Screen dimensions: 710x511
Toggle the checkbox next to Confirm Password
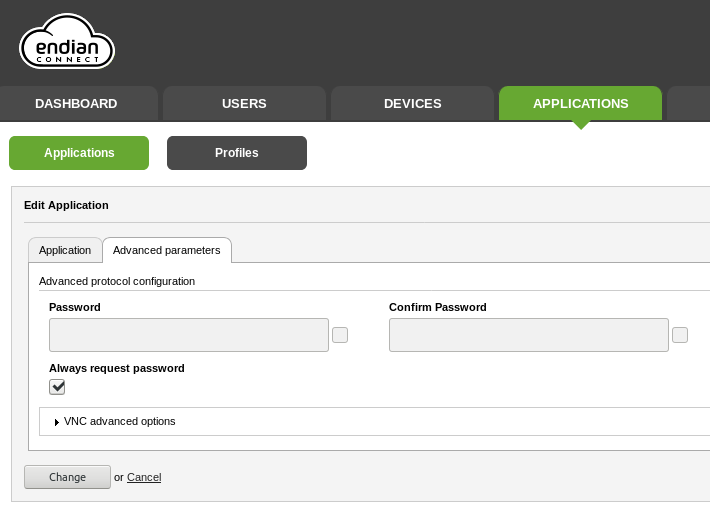coord(680,335)
